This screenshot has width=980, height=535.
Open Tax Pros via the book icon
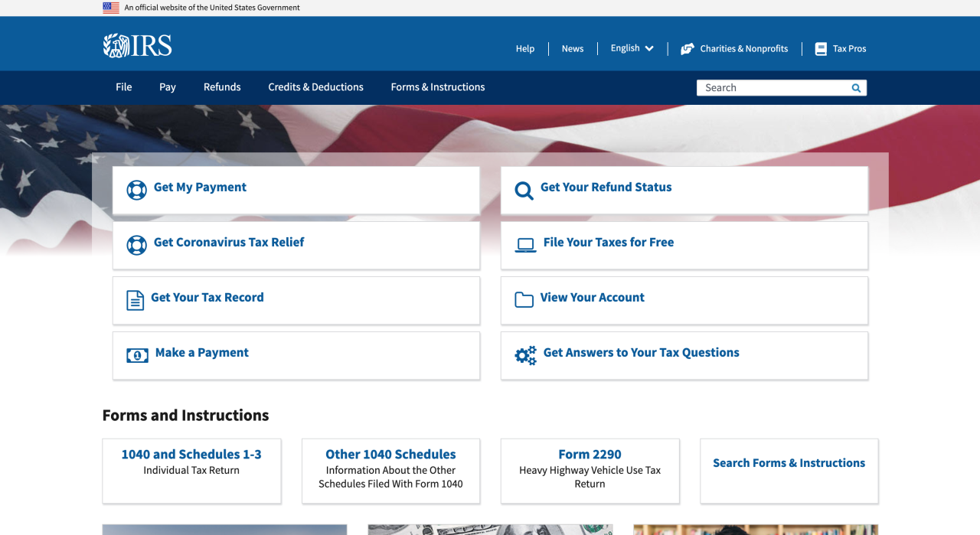[821, 48]
